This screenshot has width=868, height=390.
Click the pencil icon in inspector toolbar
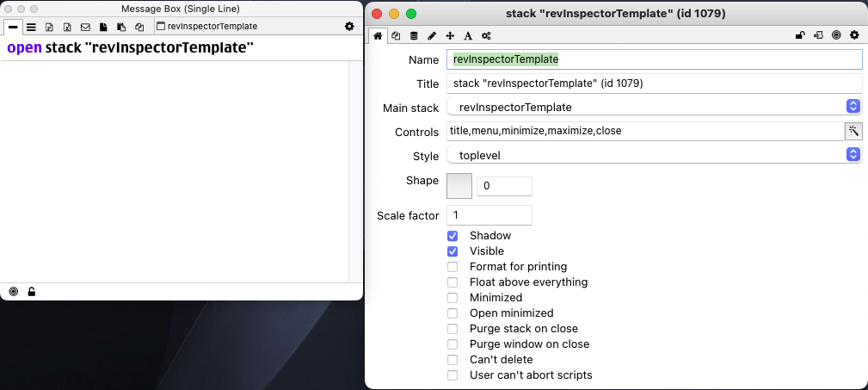point(432,35)
